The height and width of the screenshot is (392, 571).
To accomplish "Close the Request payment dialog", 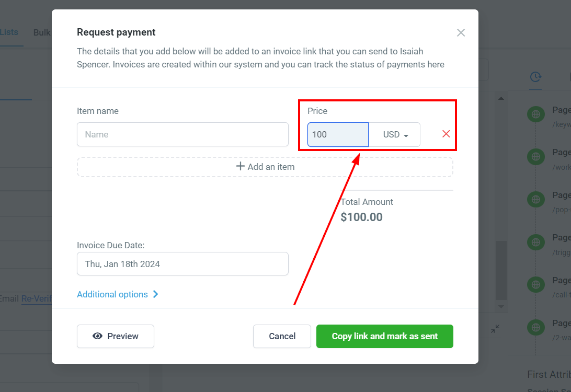I will (461, 33).
